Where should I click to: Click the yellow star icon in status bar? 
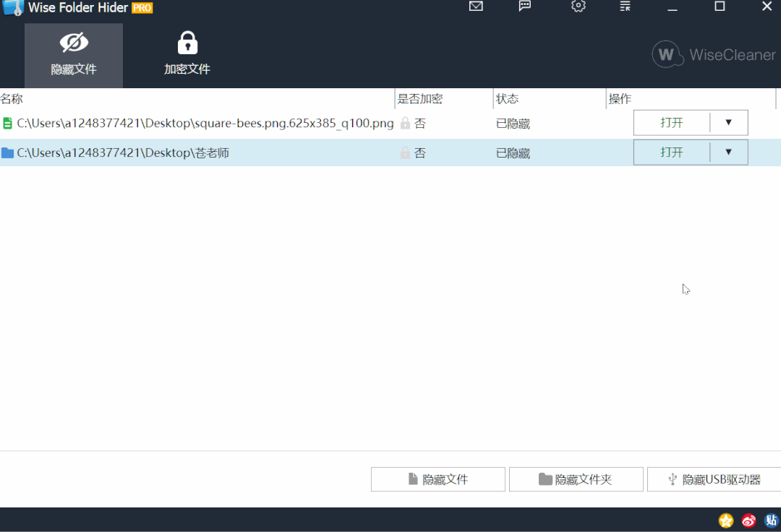coord(725,520)
